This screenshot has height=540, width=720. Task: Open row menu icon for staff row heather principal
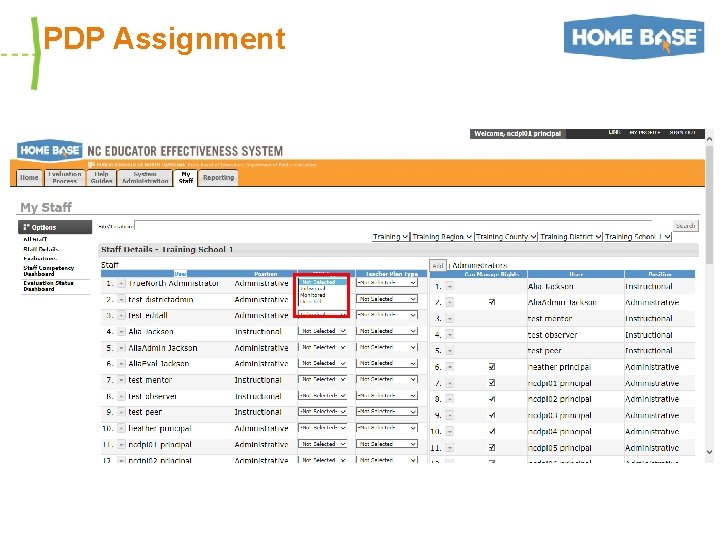click(121, 428)
